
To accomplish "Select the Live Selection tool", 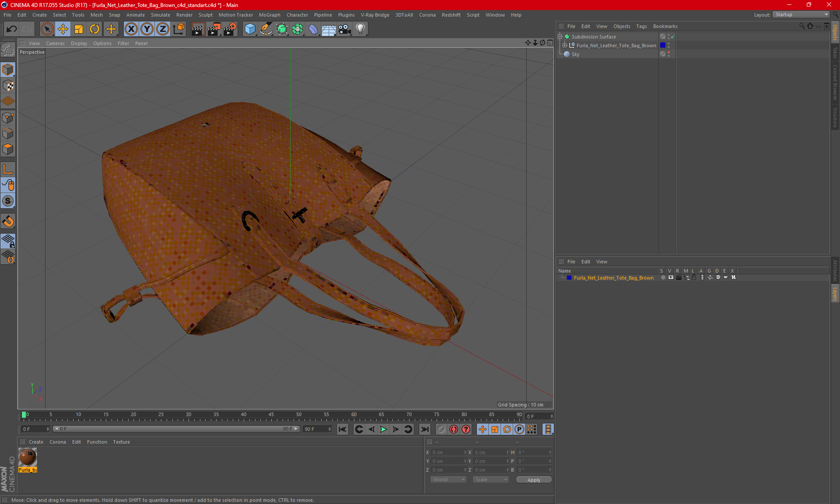I will click(47, 29).
